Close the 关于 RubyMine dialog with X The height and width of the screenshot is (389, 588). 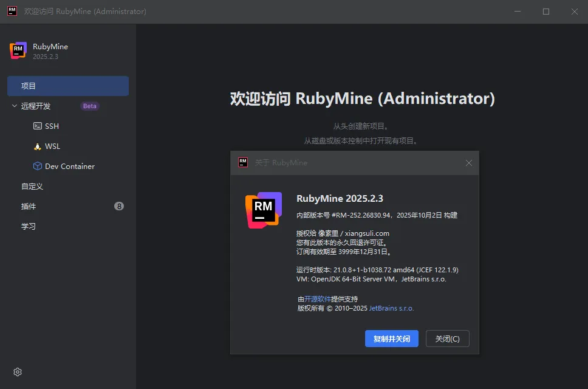[469, 163]
